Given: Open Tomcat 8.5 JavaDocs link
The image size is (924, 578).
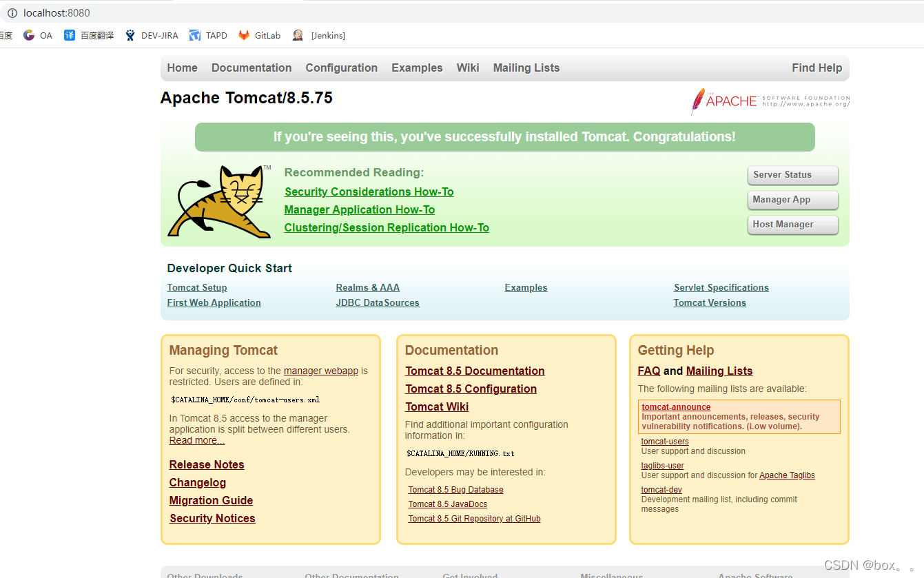Looking at the screenshot, I should click(x=448, y=504).
